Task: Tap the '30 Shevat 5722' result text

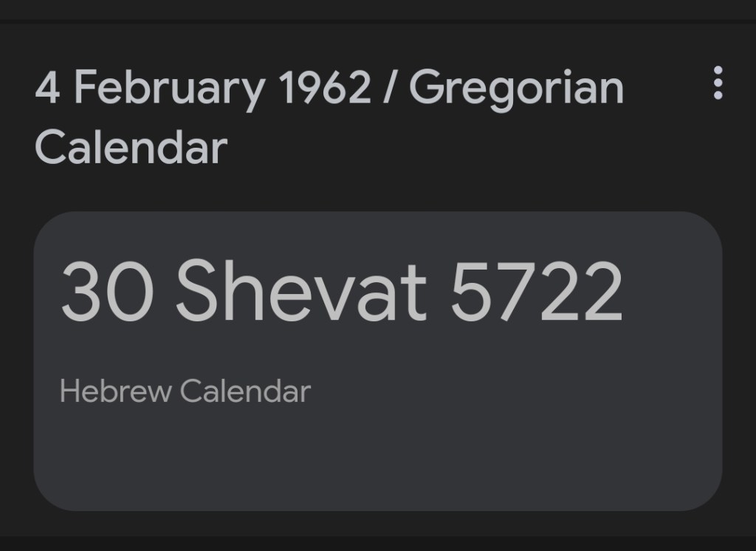Action: (x=341, y=291)
